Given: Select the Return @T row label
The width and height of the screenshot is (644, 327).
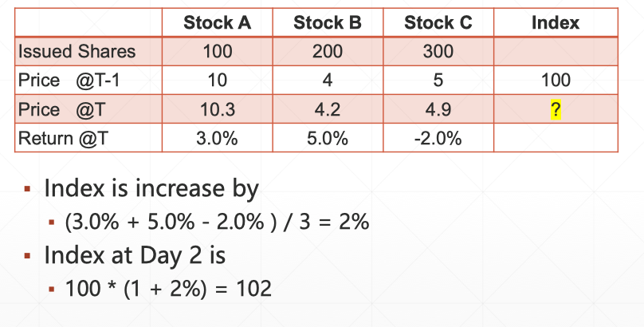Looking at the screenshot, I should click(x=62, y=137).
